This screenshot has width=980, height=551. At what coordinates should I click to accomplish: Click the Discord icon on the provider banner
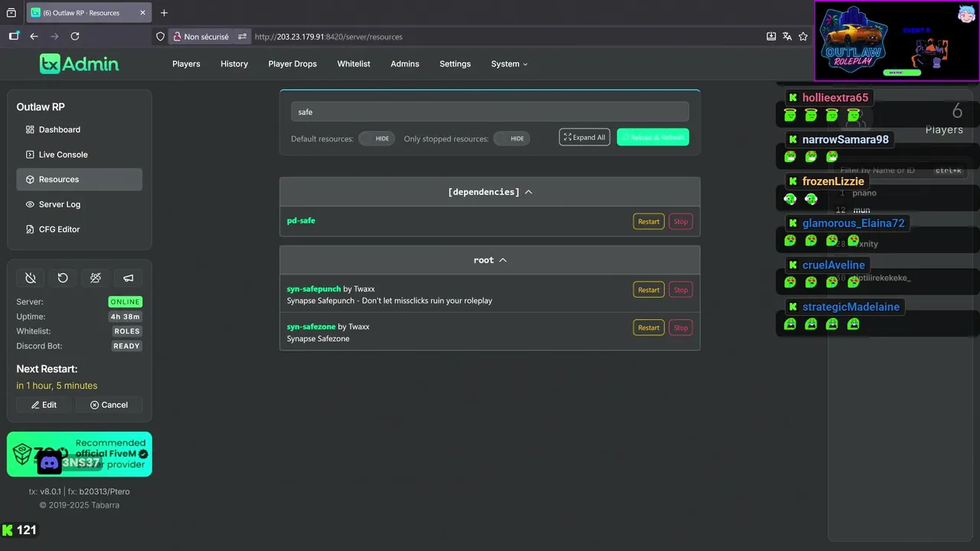pyautogui.click(x=50, y=462)
